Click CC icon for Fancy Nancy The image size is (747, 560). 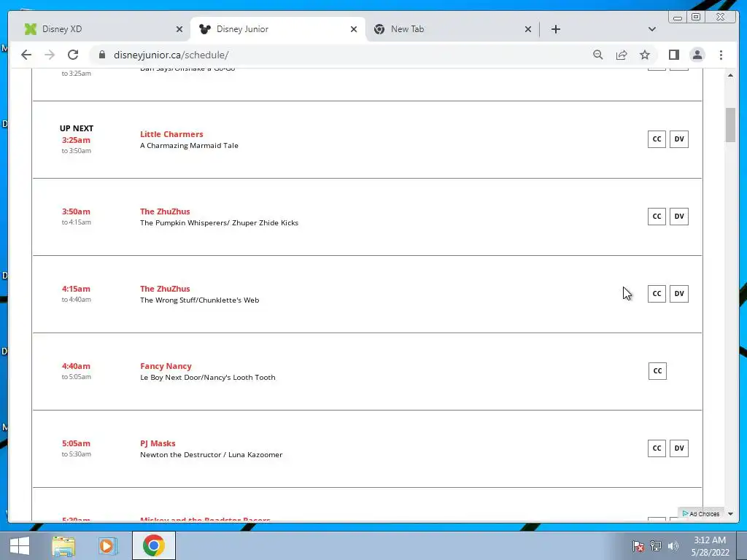[657, 371]
